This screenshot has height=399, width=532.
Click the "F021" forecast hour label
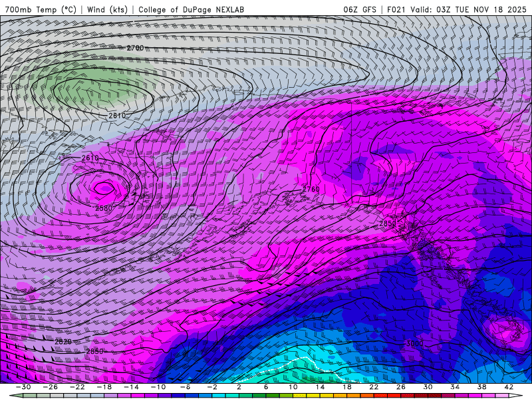[396, 9]
